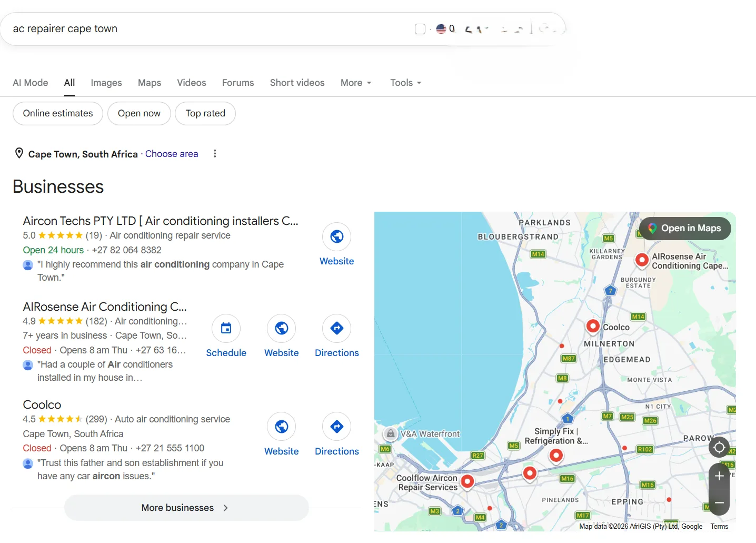
Task: Expand the More dropdown
Action: (x=356, y=83)
